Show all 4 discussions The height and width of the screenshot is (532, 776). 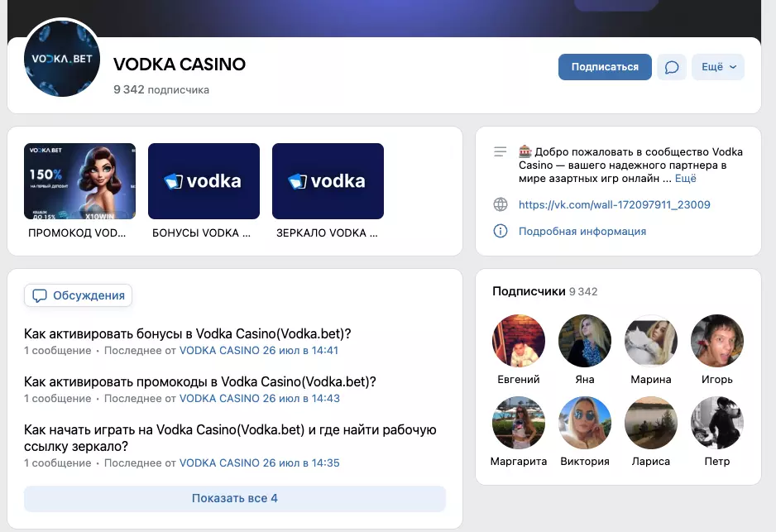235,498
